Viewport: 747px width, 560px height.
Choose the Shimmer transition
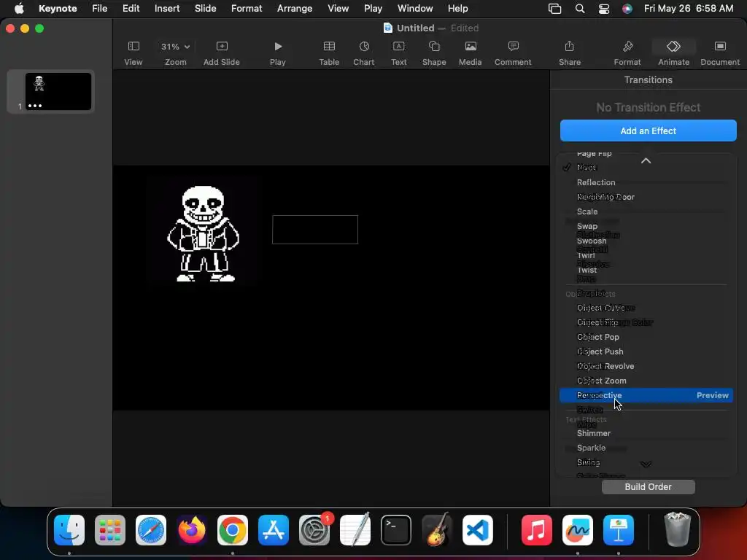pyautogui.click(x=594, y=433)
